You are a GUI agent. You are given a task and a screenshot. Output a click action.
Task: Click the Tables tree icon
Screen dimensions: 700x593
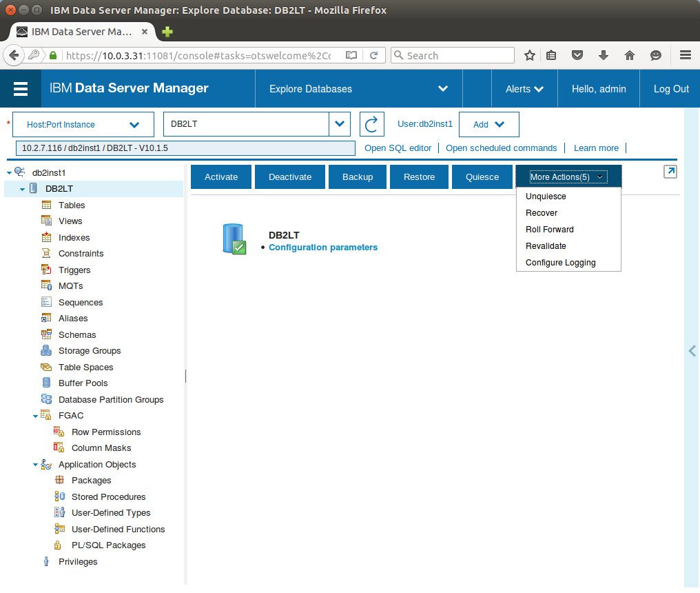coord(46,205)
